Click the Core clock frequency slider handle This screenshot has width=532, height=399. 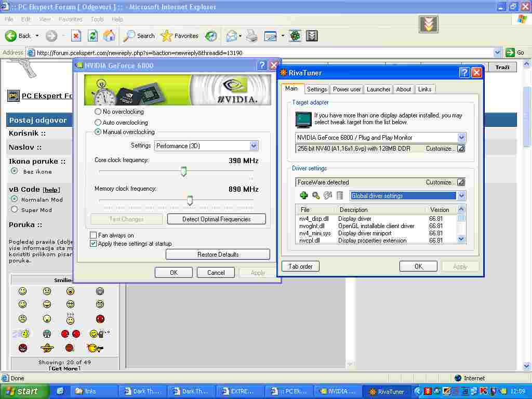pyautogui.click(x=183, y=171)
